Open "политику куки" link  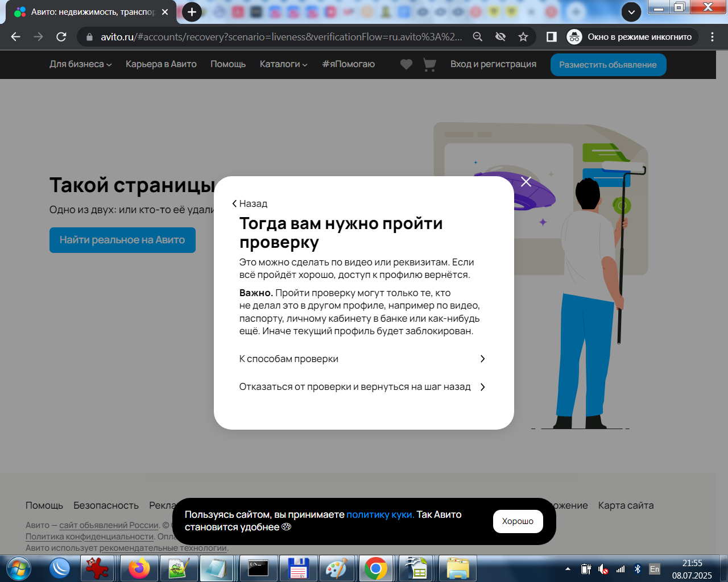[380, 514]
